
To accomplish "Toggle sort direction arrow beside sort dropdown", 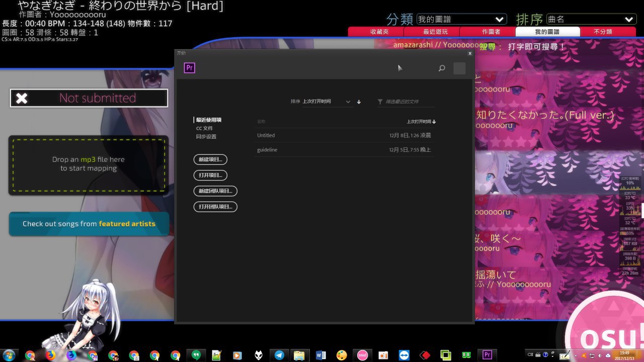I will point(359,102).
